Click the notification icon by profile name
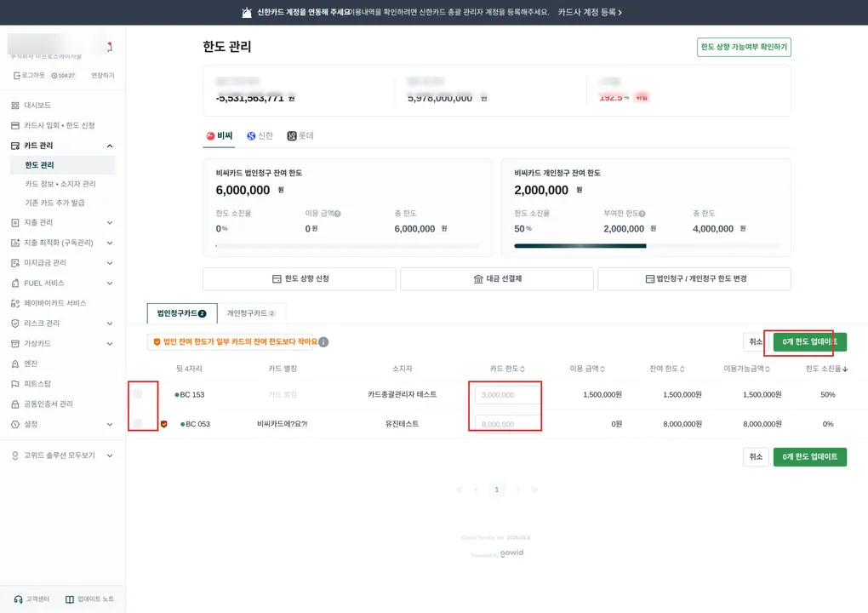This screenshot has width=868, height=613. click(110, 47)
